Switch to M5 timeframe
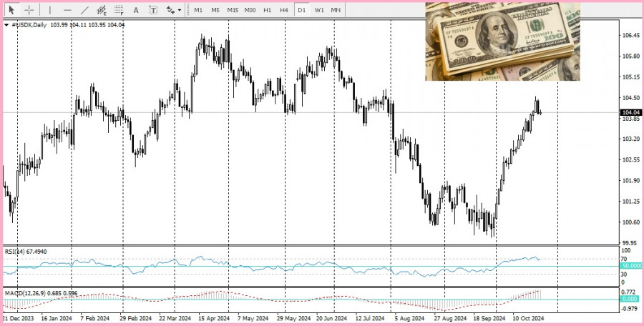Image resolution: width=644 pixels, height=326 pixels. (x=215, y=10)
